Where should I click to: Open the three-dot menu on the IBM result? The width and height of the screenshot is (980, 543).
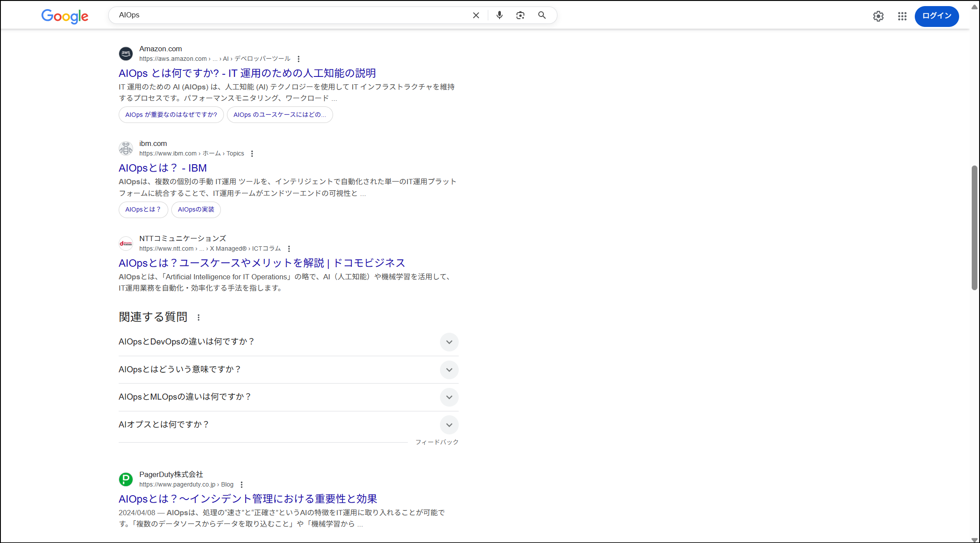pos(252,153)
